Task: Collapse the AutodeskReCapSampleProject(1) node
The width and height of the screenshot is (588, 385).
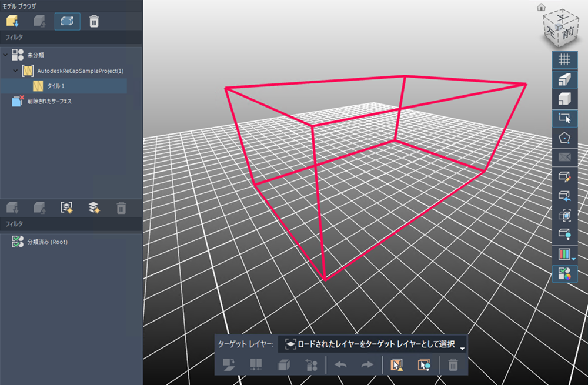Action: 15,71
